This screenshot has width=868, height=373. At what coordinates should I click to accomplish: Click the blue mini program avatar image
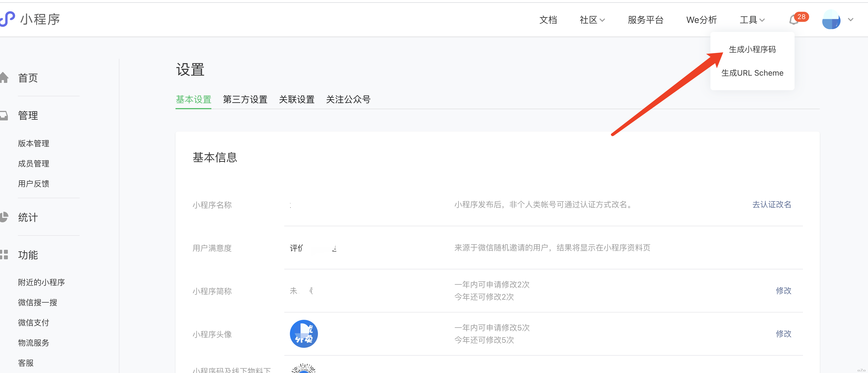pos(304,334)
